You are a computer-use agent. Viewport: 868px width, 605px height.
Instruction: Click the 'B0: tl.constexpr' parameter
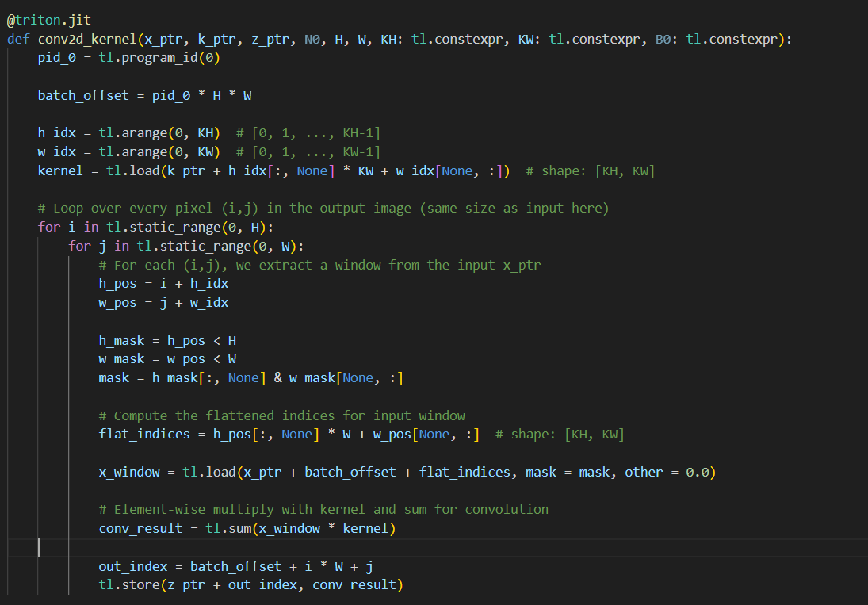click(717, 40)
